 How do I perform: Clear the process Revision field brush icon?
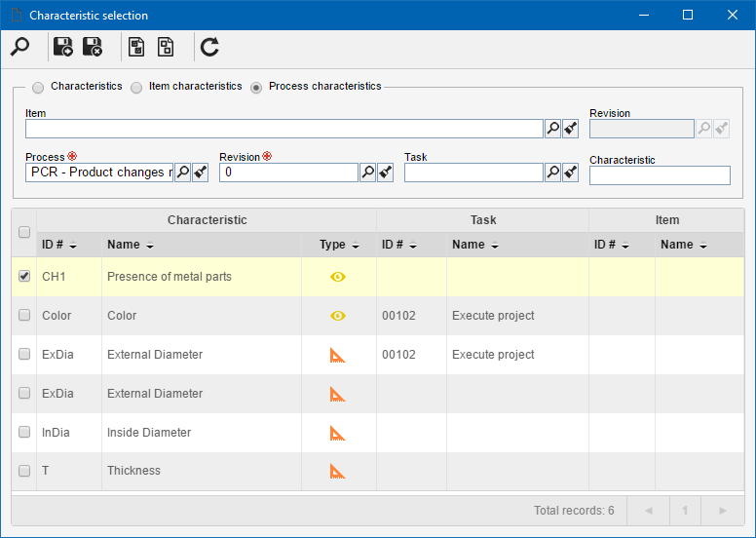tap(386, 173)
